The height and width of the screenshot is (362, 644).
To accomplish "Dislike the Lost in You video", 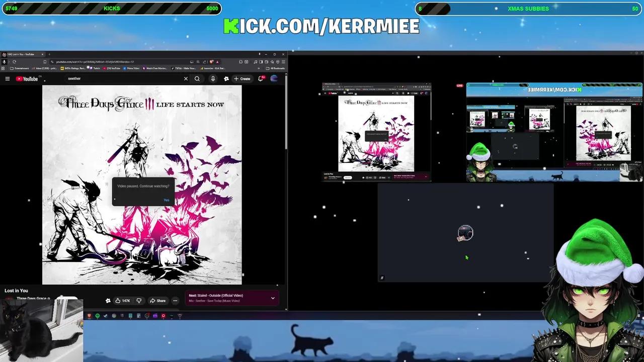I will 139,301.
